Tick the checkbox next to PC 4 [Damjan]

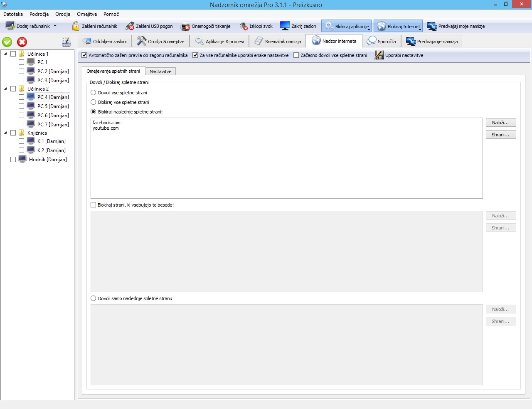coord(21,97)
